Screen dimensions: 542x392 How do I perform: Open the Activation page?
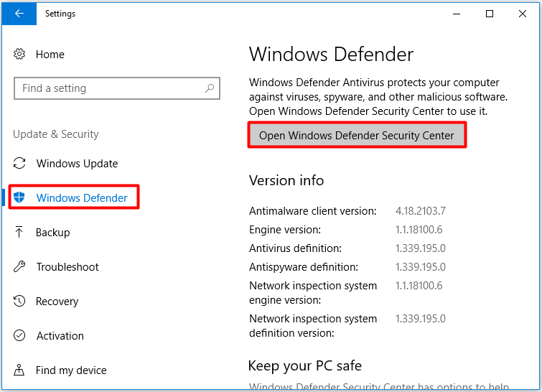click(x=60, y=336)
